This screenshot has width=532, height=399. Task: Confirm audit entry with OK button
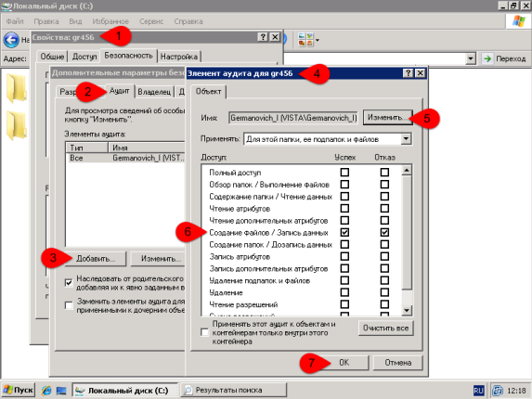coord(344,363)
